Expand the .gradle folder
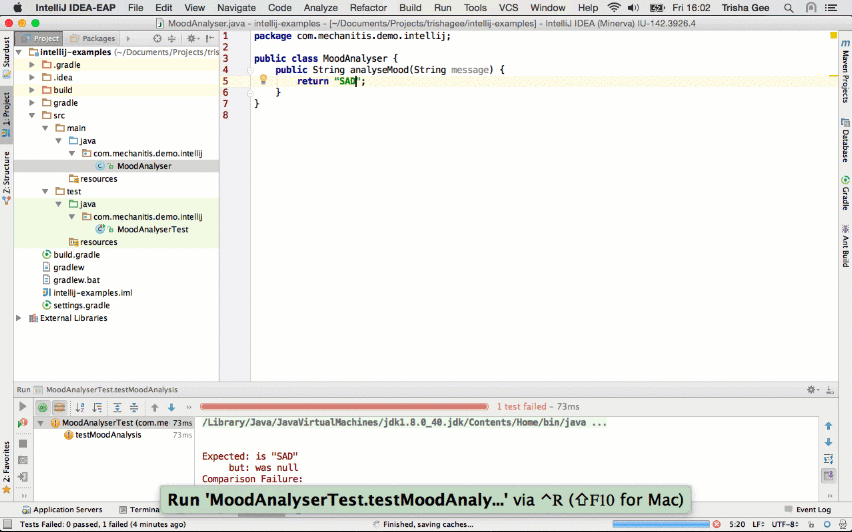This screenshot has height=532, width=852. (x=32, y=65)
